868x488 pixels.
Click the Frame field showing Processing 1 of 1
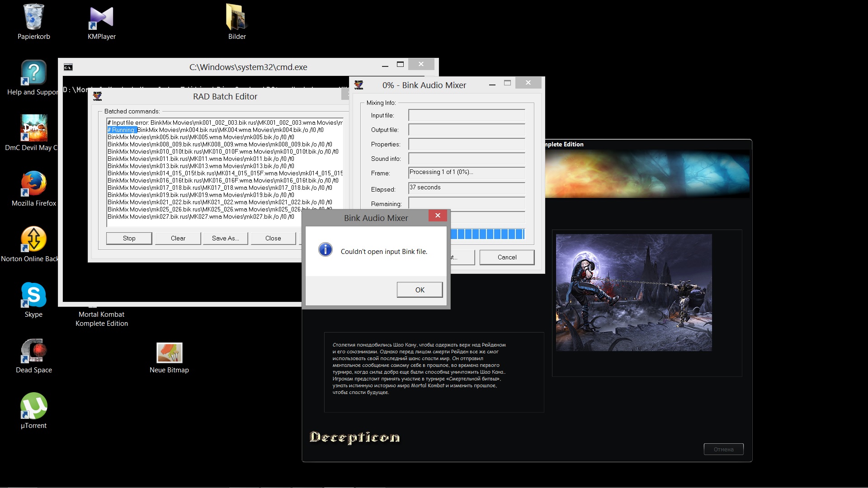(x=467, y=173)
